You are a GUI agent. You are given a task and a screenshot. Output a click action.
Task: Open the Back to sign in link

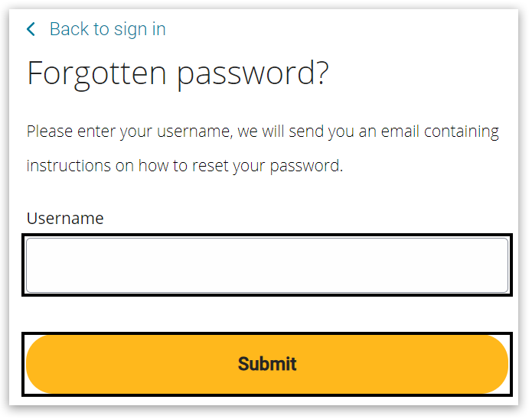pos(107,30)
